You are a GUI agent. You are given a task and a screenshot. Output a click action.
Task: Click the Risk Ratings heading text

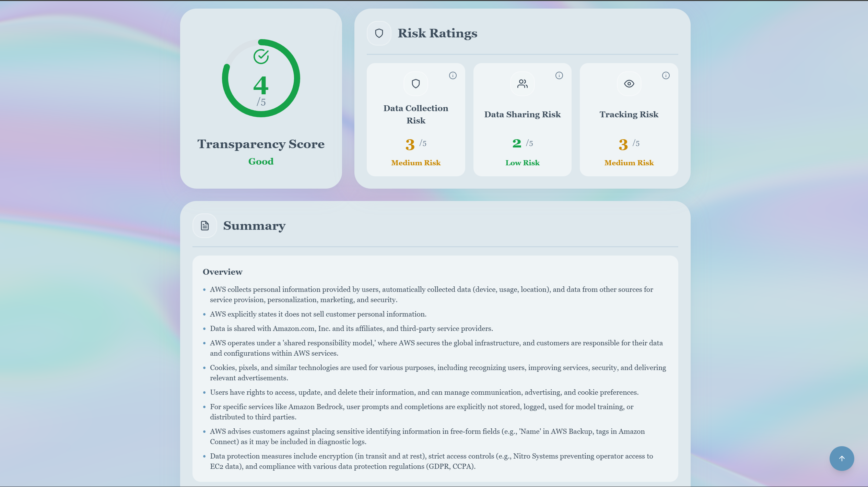[437, 33]
